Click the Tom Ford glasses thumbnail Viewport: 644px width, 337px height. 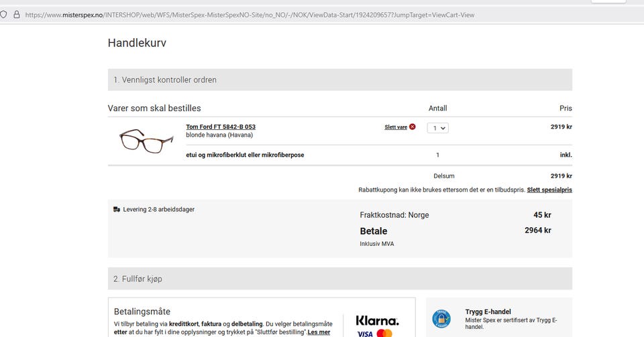[146, 141]
